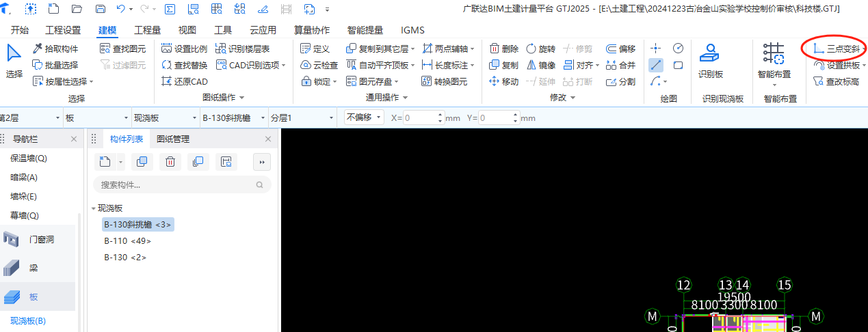Click delete trash icon in component list
The width and height of the screenshot is (868, 332).
pyautogui.click(x=170, y=162)
